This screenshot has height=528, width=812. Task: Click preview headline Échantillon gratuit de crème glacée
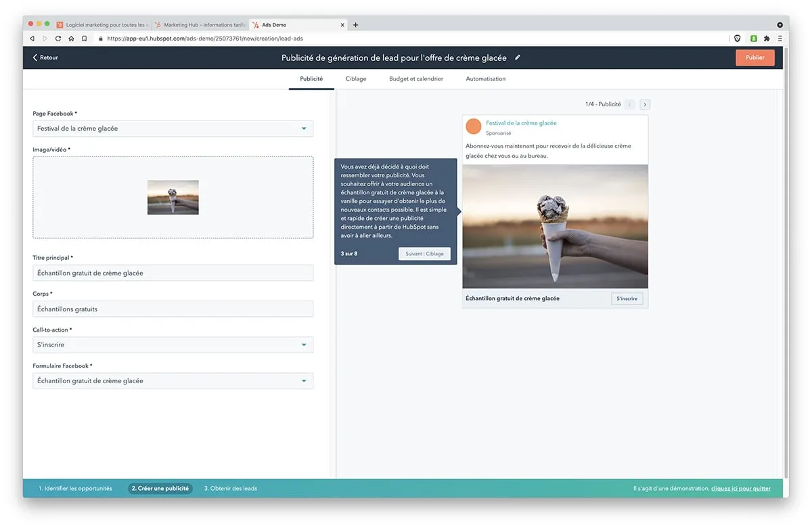[513, 299]
